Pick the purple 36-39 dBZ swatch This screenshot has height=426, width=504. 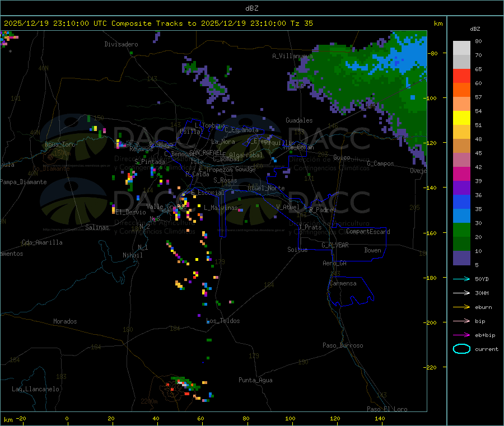(x=461, y=188)
